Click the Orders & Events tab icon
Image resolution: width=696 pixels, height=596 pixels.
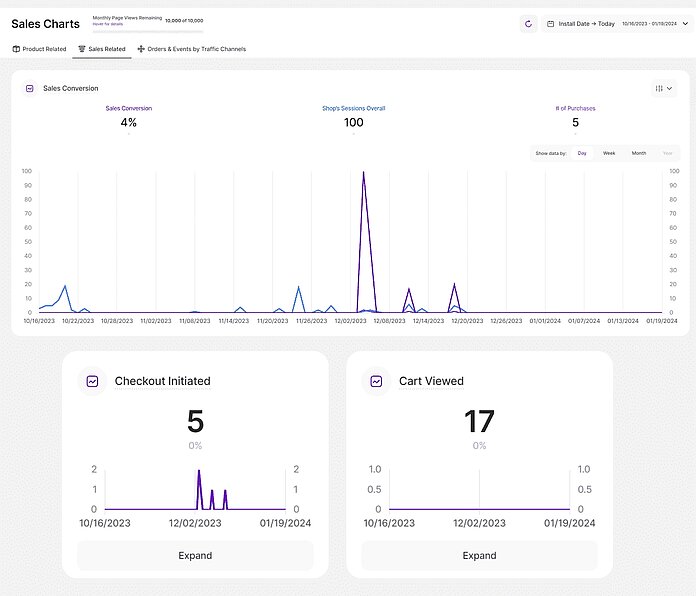pyautogui.click(x=141, y=49)
